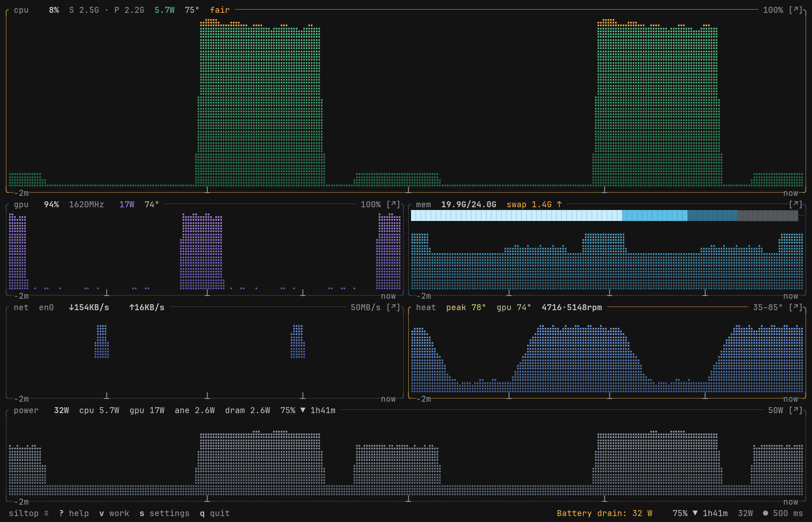Click the gpu '94%' utilization value

(x=51, y=204)
